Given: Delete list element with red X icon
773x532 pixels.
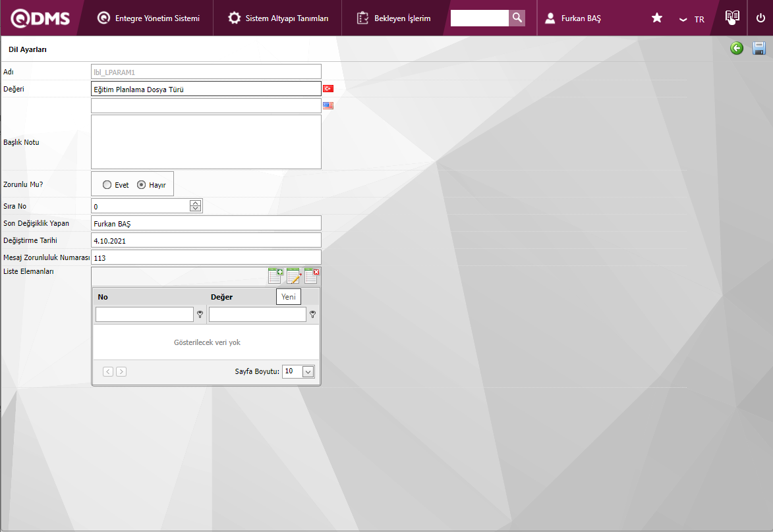Looking at the screenshot, I should (x=312, y=276).
